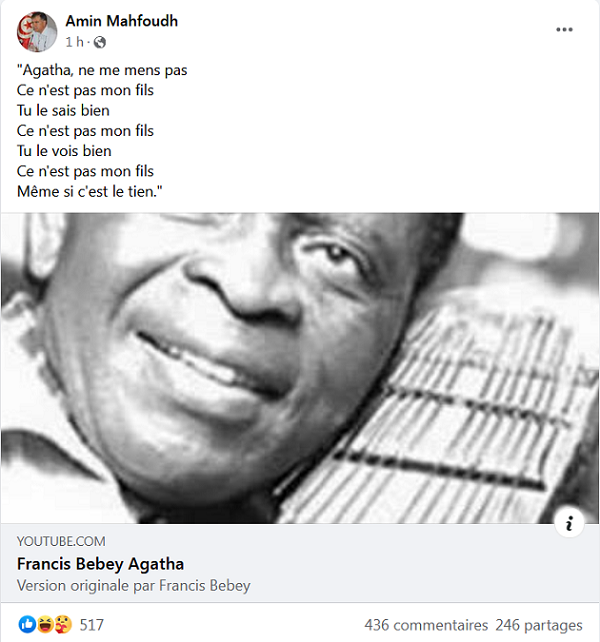Click the Care hugging reaction icon
The height and width of the screenshot is (642, 600).
click(63, 624)
